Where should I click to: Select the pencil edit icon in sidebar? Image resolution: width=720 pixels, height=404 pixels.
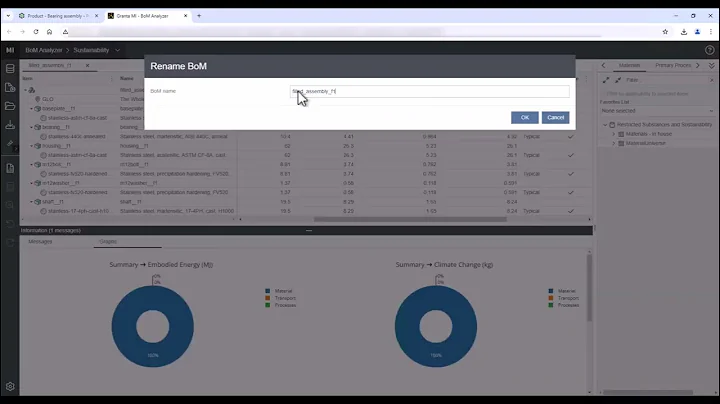point(10,144)
